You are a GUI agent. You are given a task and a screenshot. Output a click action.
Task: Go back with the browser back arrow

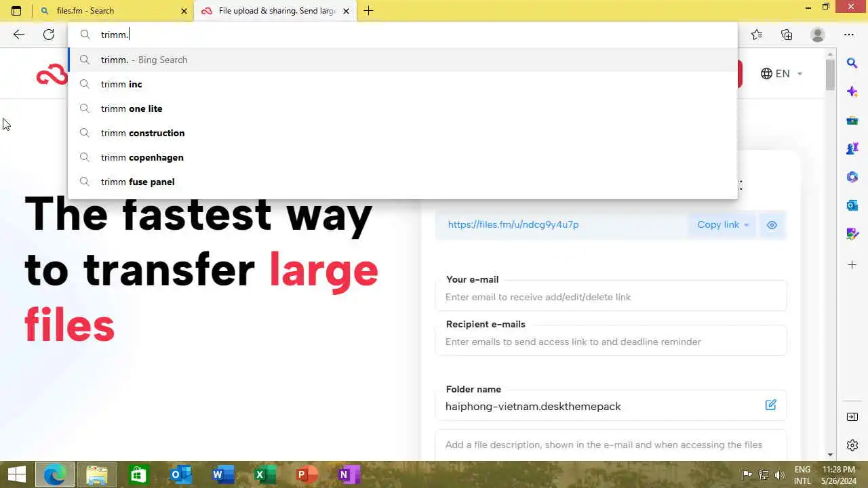pyautogui.click(x=18, y=35)
